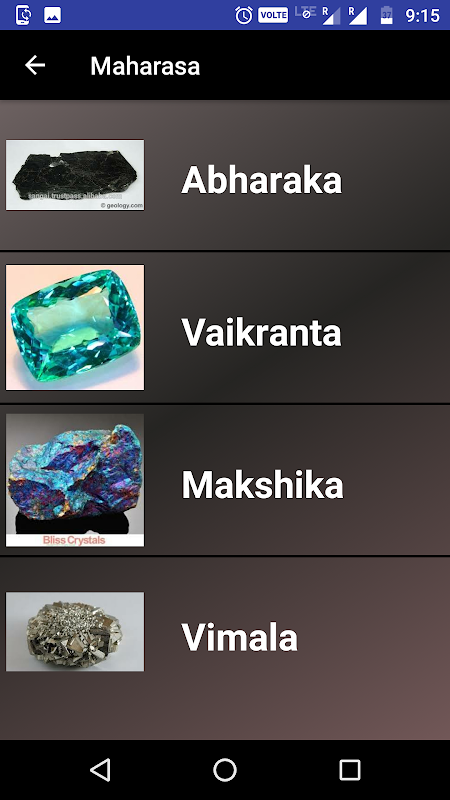
Task: Tap the Maharasa title text
Action: point(145,66)
